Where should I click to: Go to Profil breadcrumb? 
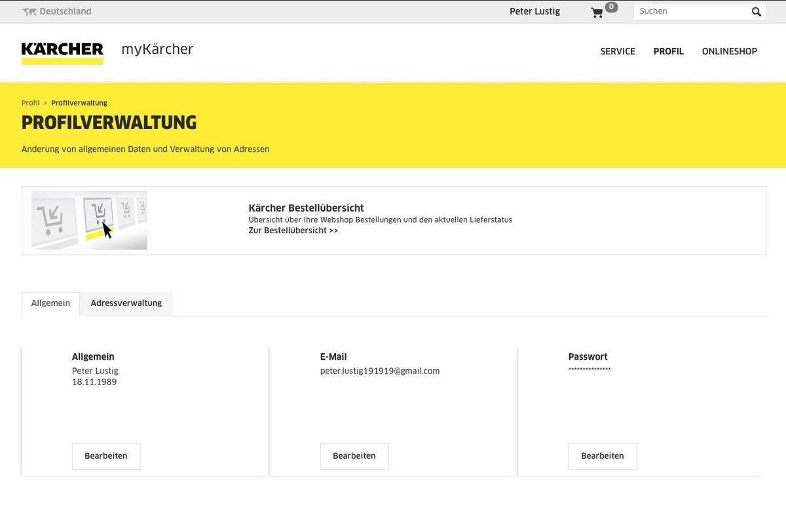30,103
